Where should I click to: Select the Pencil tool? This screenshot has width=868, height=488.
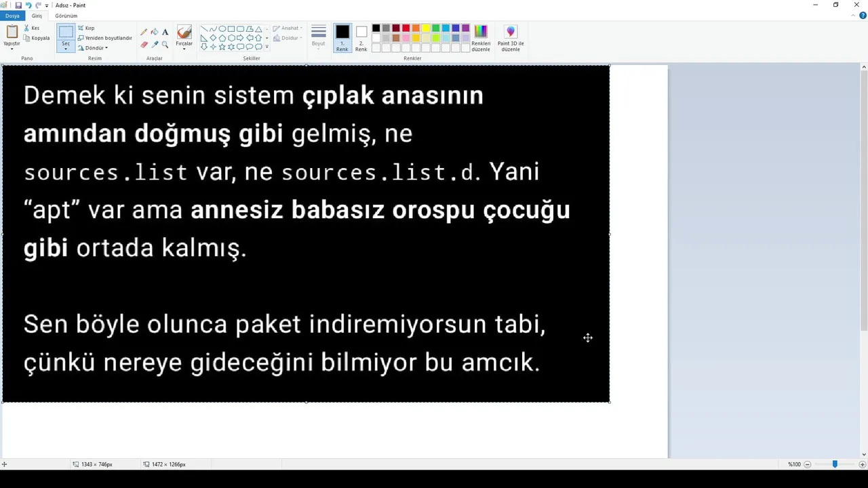click(x=144, y=32)
